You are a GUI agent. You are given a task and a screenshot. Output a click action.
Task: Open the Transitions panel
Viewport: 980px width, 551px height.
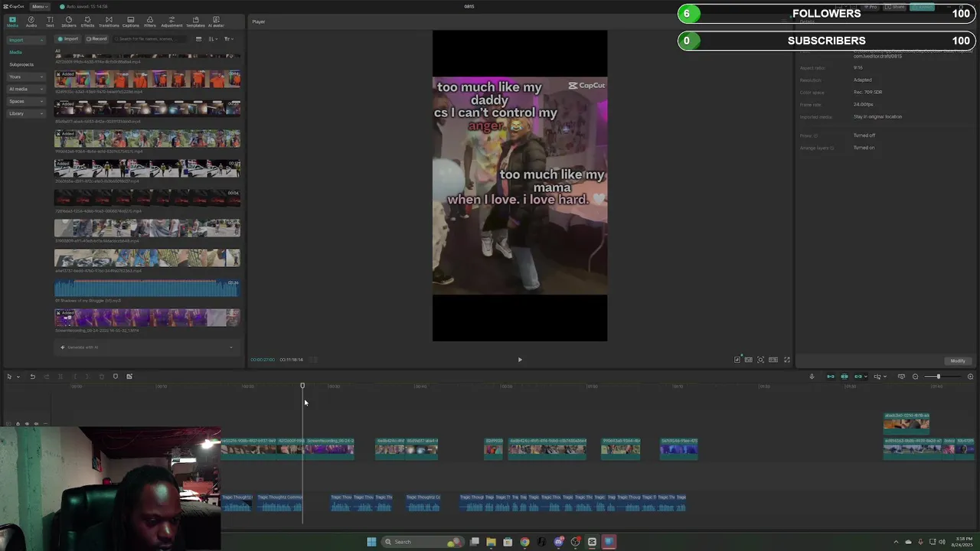(109, 21)
